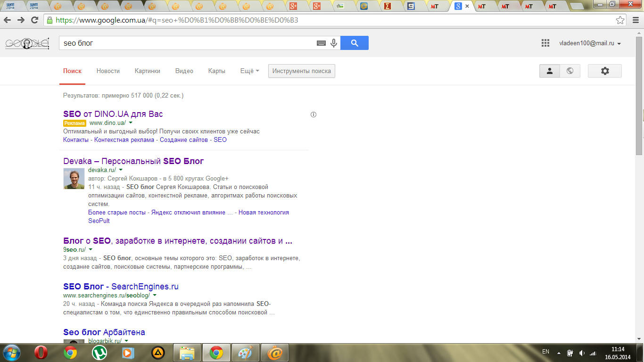Follow the Контакты sitelink
This screenshot has width=644, height=362.
[x=76, y=140]
